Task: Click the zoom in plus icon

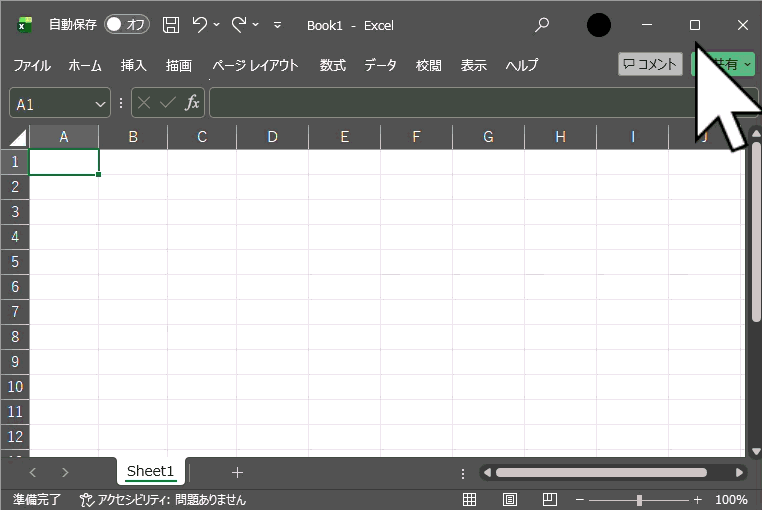Action: [x=698, y=499]
